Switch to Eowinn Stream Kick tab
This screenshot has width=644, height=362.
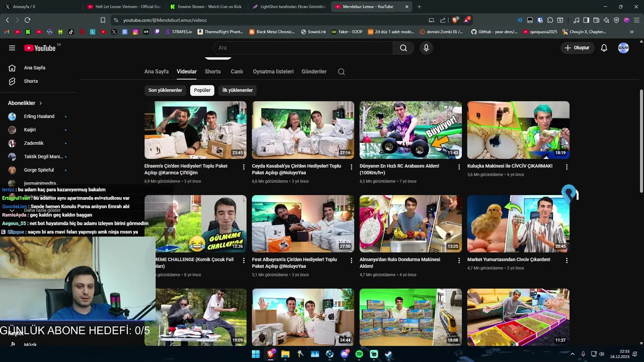206,7
